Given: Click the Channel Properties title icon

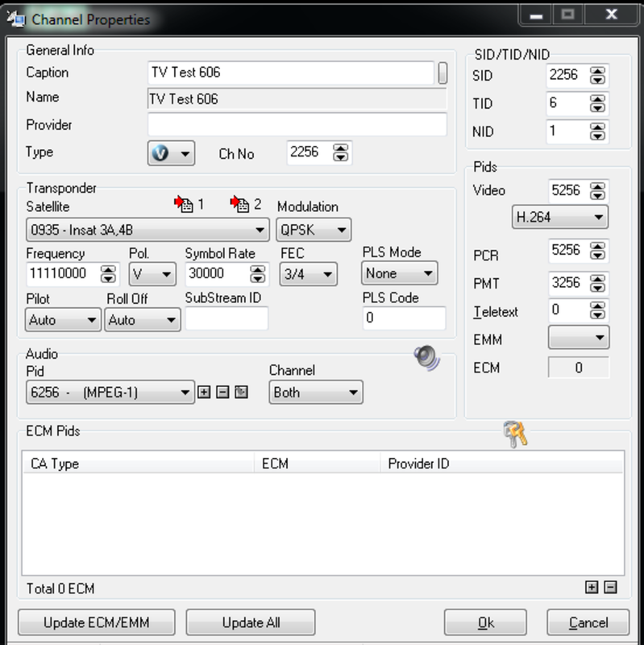Looking at the screenshot, I should (16, 19).
